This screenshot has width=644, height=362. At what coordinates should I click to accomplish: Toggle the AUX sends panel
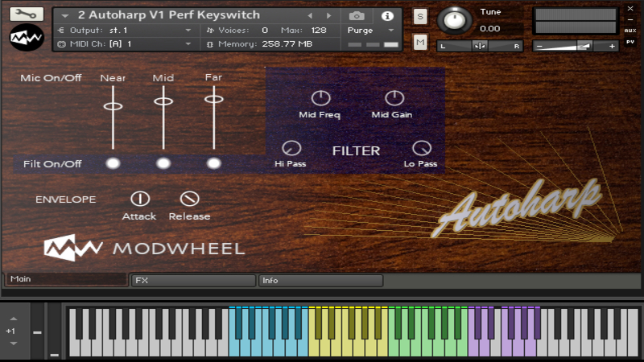pos(630,31)
